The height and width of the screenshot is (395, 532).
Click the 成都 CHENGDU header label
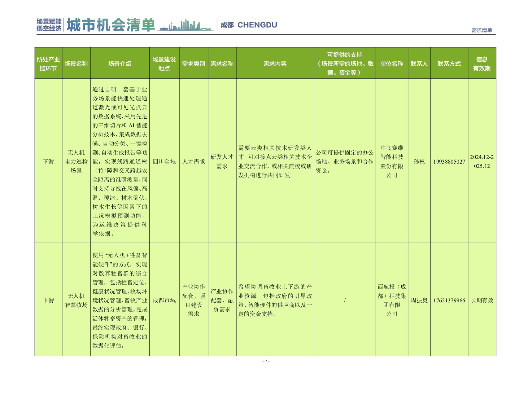tap(249, 25)
